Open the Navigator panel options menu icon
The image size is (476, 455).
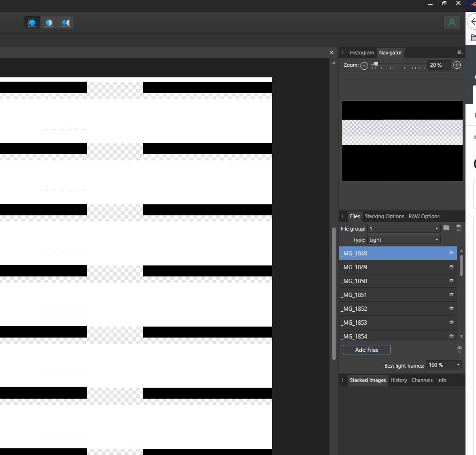coord(458,53)
